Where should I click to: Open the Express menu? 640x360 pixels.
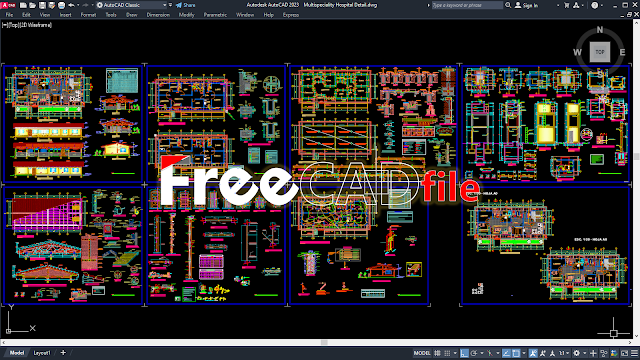tap(291, 15)
